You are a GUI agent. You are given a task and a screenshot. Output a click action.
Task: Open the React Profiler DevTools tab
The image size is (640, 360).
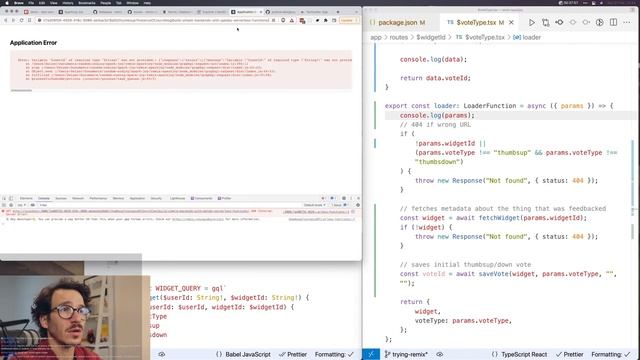coord(224,198)
